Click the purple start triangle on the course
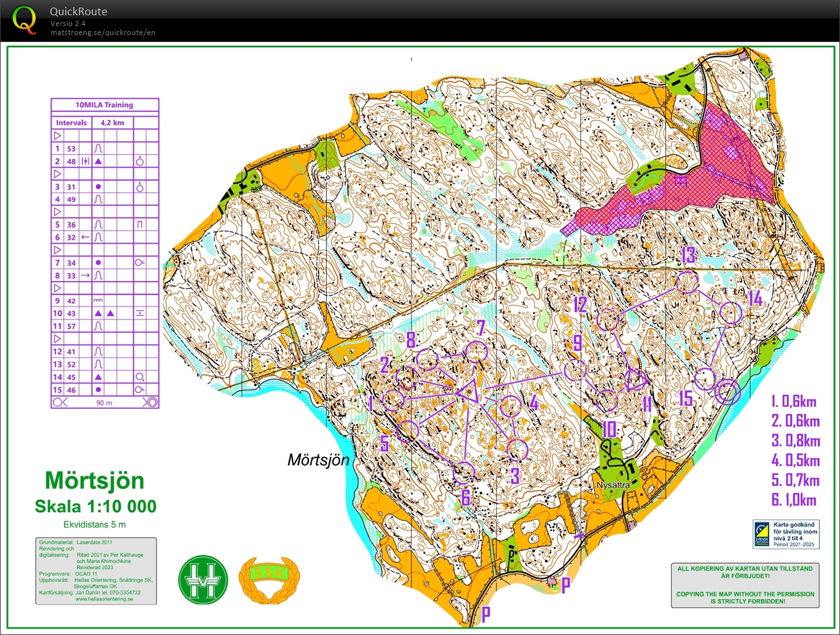 click(x=468, y=392)
